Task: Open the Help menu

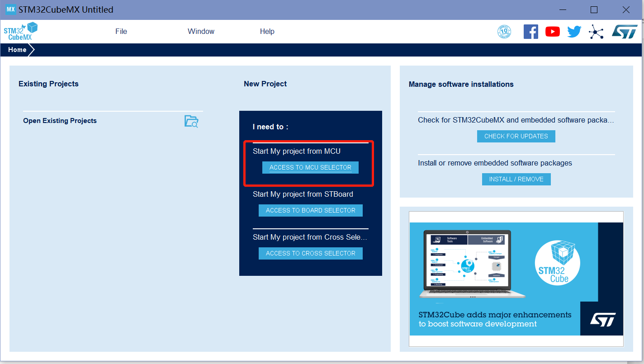Action: (267, 31)
